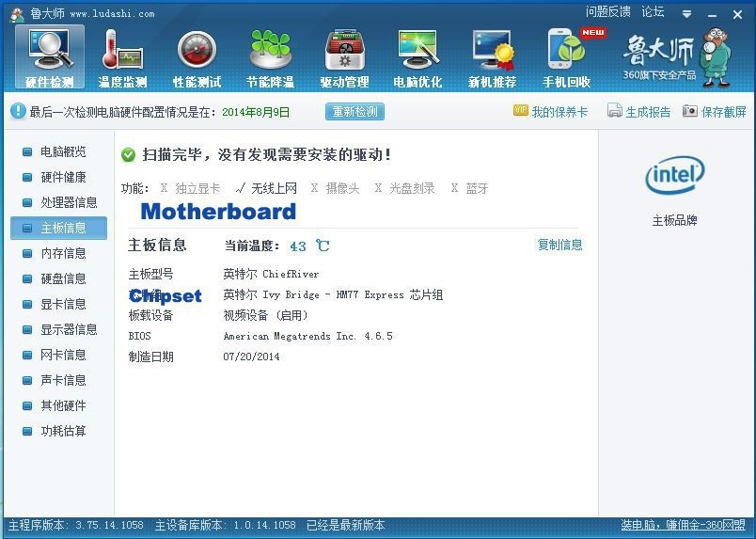Click 生成报告 to generate report

click(x=638, y=112)
